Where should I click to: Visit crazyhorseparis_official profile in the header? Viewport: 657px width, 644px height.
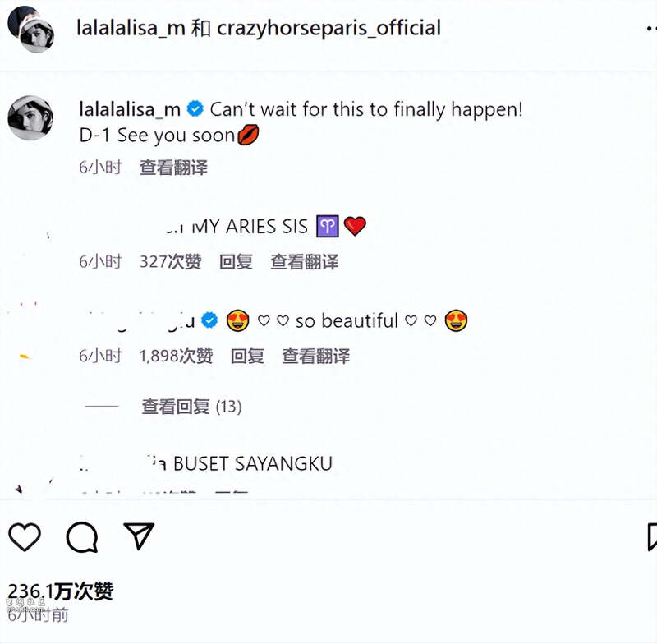[x=329, y=28]
